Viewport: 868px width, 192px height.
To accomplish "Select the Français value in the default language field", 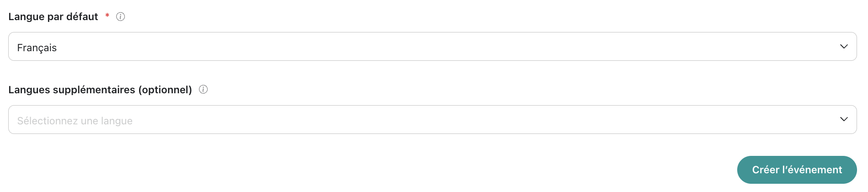I will (x=37, y=48).
